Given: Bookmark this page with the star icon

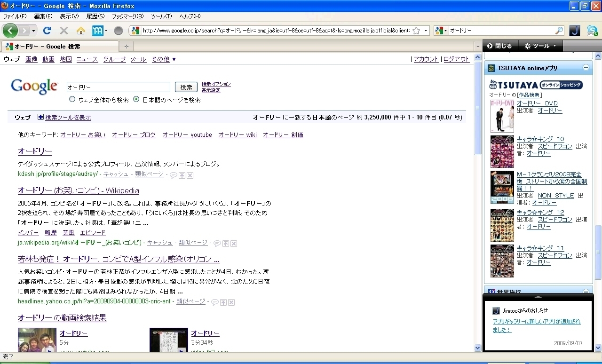Looking at the screenshot, I should [x=416, y=31].
